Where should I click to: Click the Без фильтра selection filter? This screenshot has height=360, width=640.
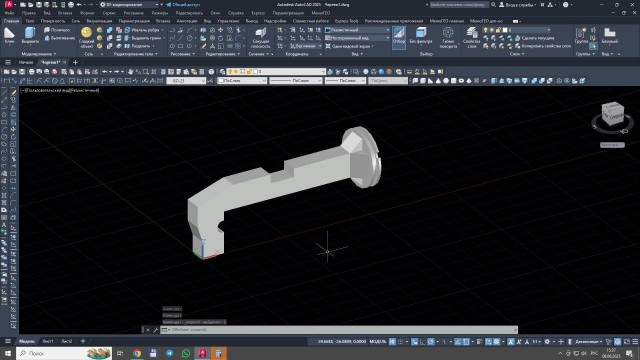(421, 36)
